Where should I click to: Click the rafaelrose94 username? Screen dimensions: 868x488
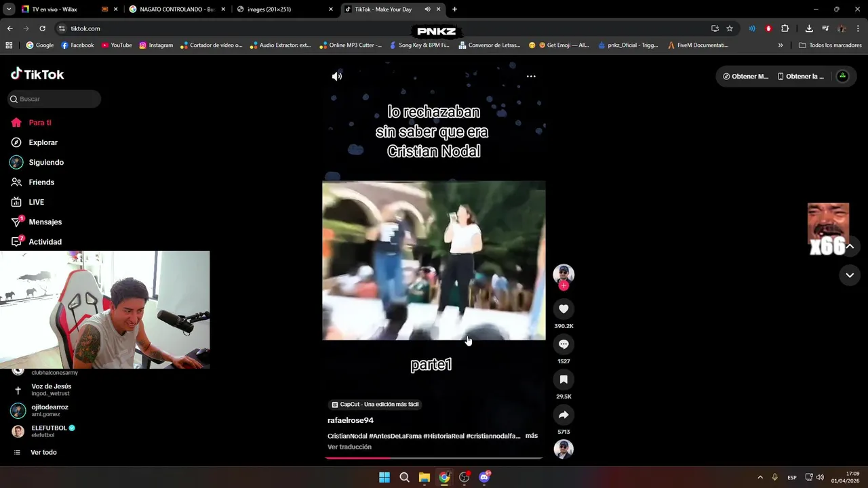351,420
